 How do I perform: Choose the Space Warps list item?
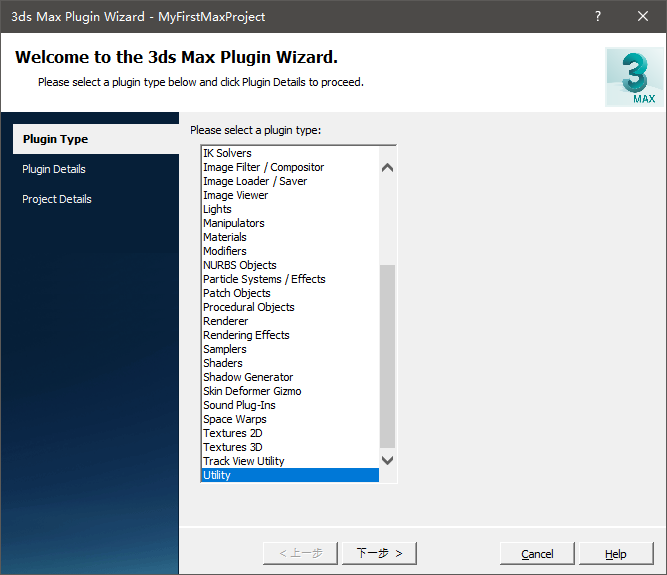(x=234, y=419)
